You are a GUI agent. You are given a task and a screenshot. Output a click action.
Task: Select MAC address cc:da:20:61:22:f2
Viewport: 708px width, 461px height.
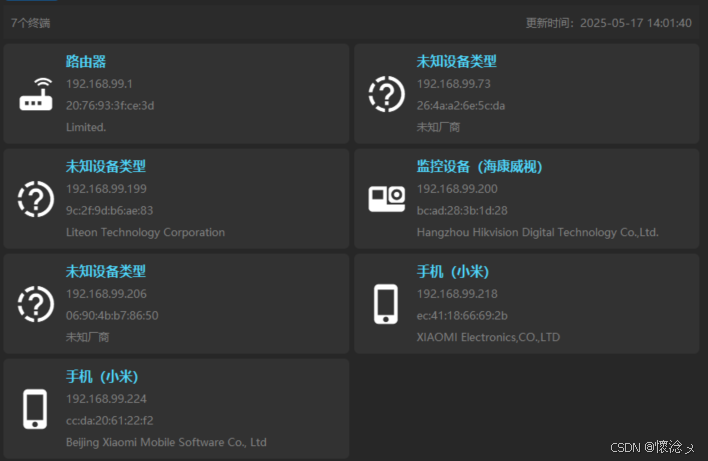[x=110, y=421]
